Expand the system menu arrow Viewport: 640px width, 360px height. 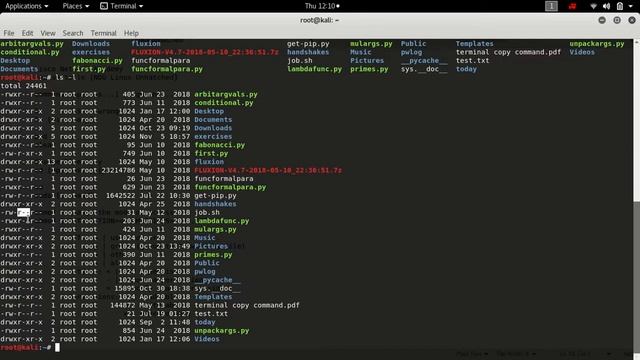click(x=631, y=6)
